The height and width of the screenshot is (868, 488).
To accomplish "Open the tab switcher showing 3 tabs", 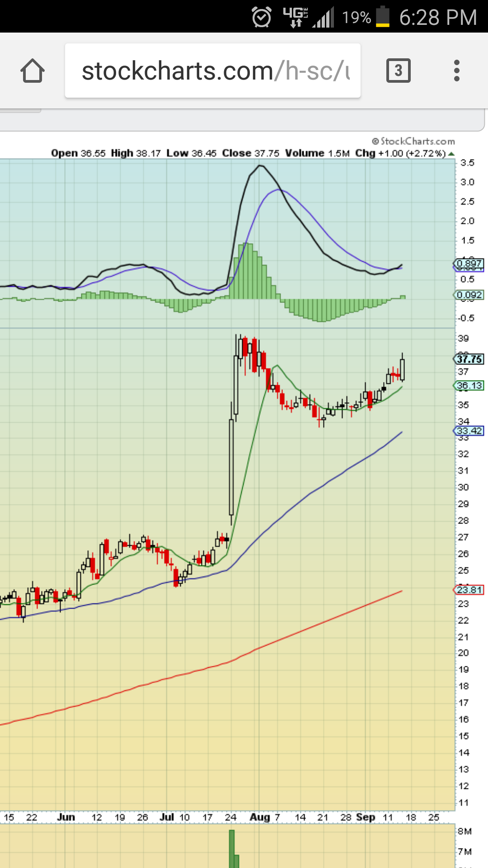I will pyautogui.click(x=398, y=71).
